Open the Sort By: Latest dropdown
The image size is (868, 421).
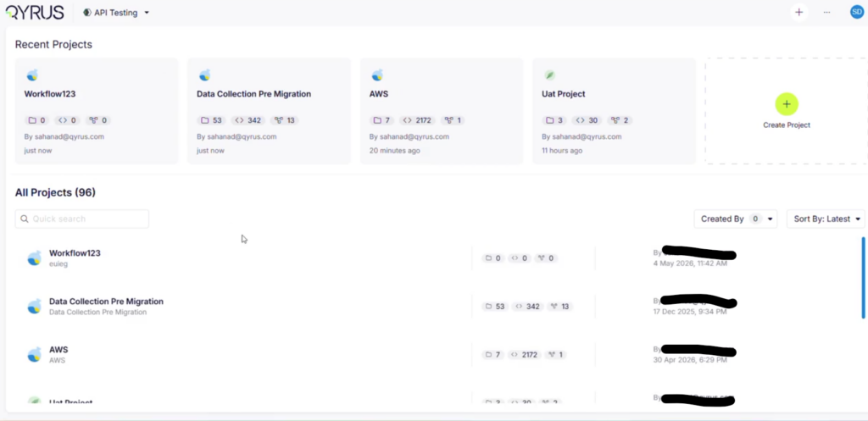pos(826,219)
